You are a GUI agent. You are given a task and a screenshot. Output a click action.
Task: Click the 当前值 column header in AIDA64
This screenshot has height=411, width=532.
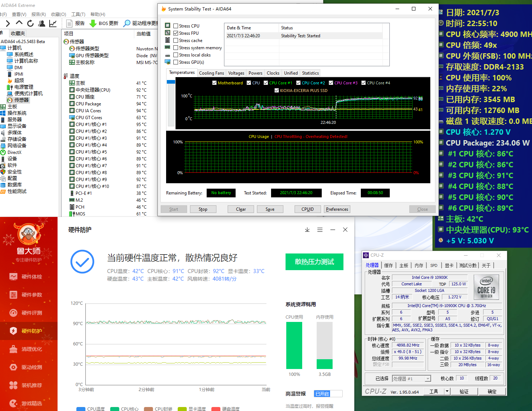(x=143, y=34)
